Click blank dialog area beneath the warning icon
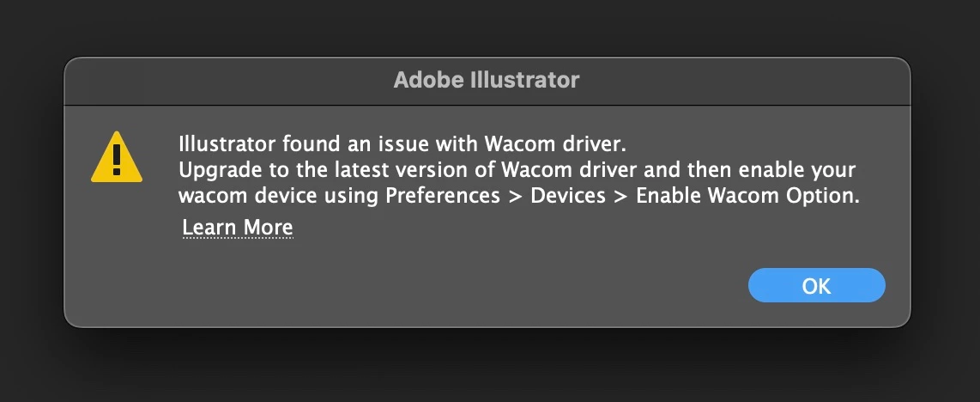 coord(117,258)
